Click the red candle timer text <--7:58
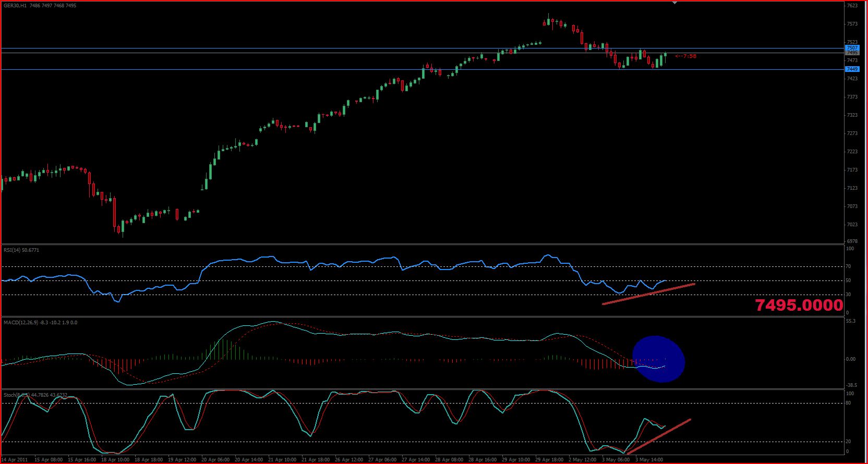Viewport: 868px width, 464px height. pos(685,56)
